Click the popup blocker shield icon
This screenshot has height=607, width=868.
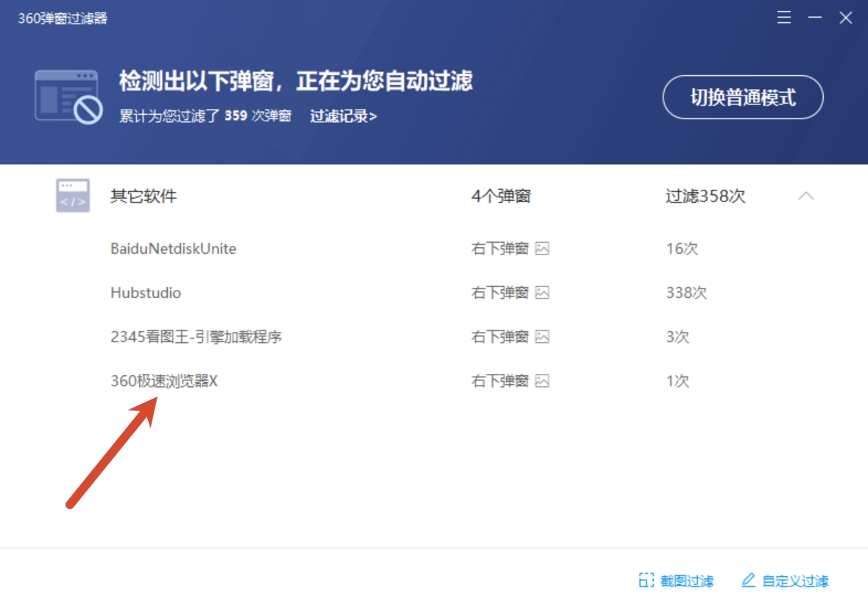[x=68, y=97]
